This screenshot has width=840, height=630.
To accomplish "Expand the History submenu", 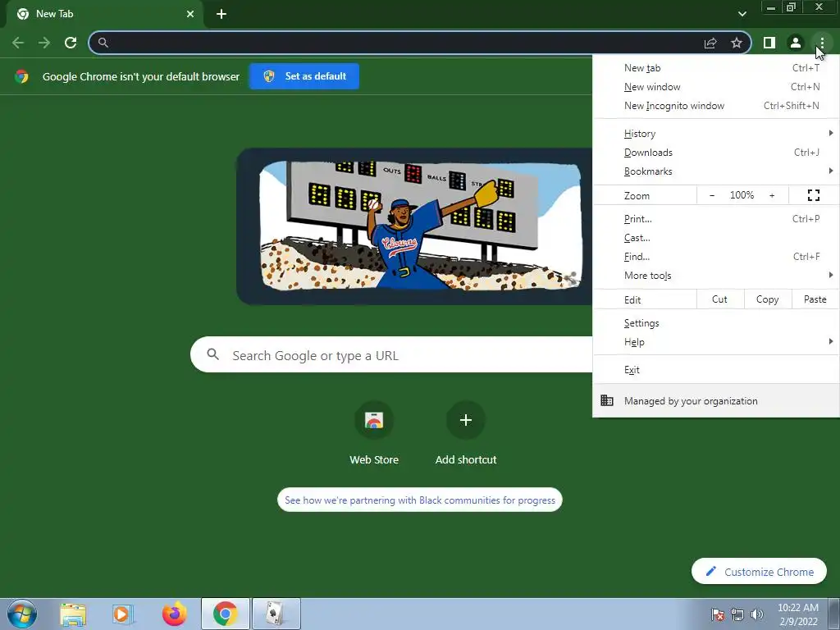I will [x=716, y=134].
